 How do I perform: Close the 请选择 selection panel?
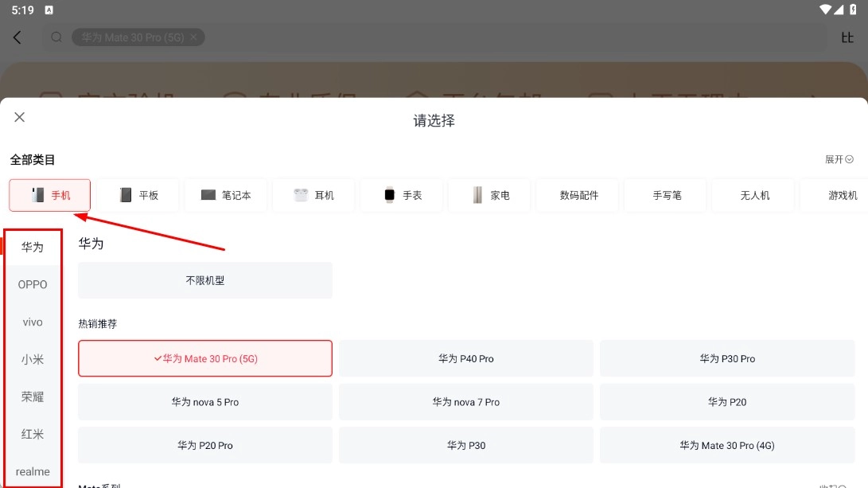(x=20, y=118)
